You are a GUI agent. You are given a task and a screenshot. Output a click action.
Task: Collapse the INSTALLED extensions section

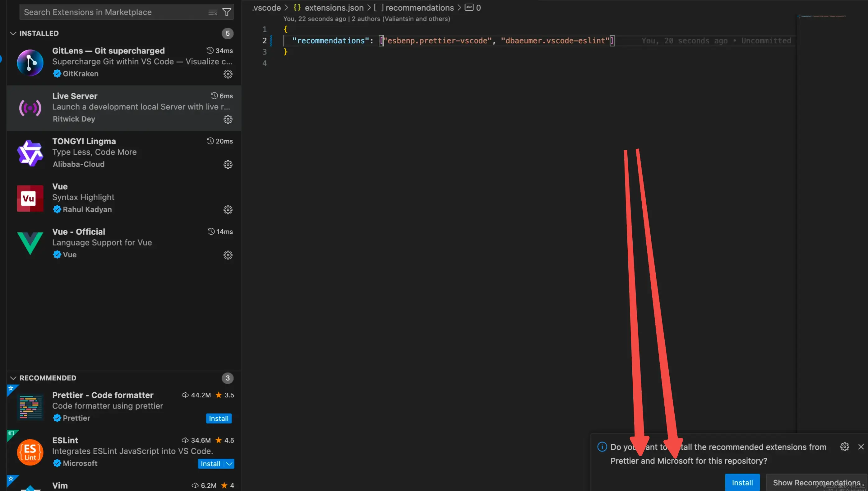tap(13, 33)
